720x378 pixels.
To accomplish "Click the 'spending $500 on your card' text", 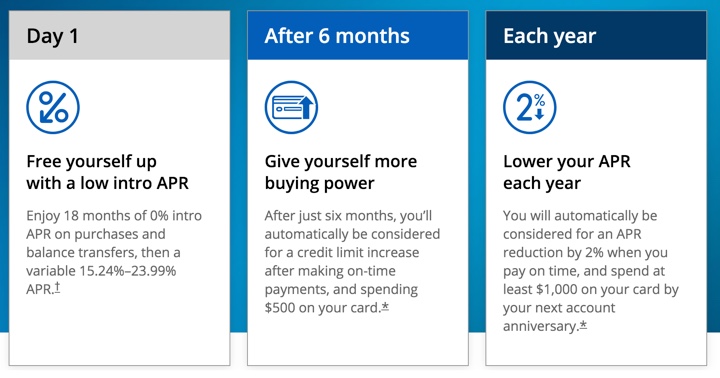I will click(x=341, y=298).
